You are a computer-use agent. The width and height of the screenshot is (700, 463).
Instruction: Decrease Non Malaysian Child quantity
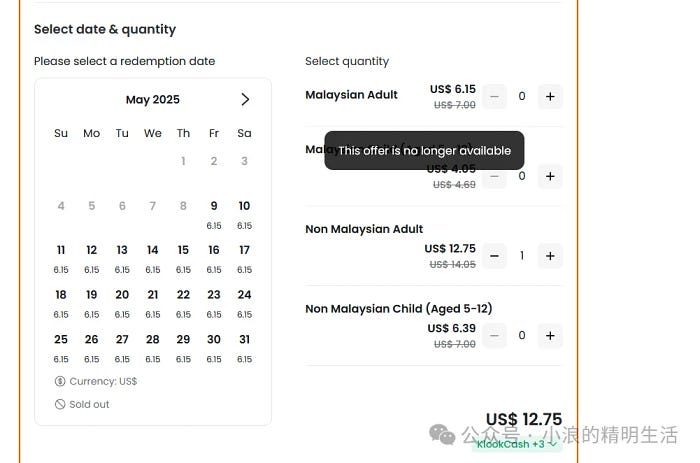(494, 335)
